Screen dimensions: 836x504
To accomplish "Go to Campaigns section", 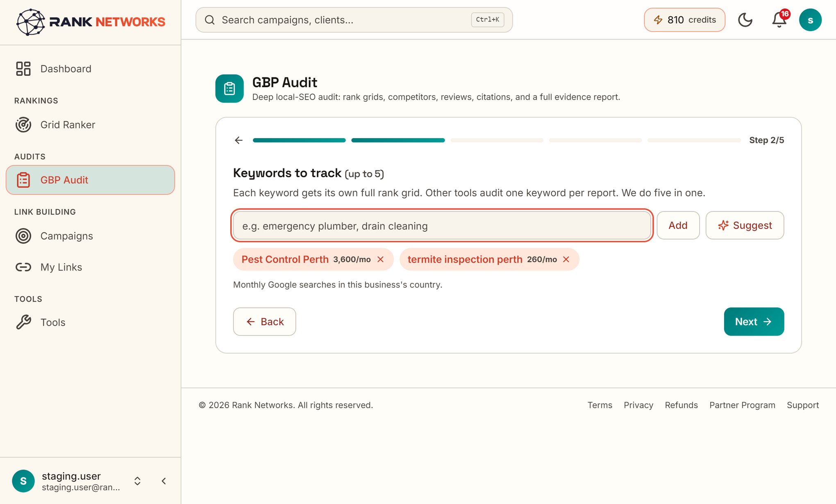I will (x=90, y=236).
